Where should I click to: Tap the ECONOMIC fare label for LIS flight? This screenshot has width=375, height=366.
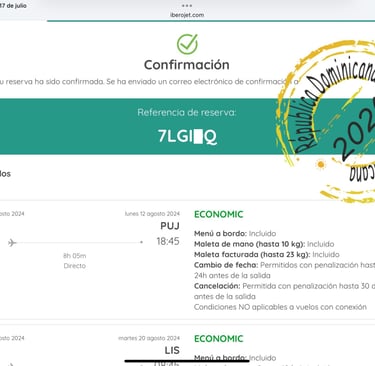pyautogui.click(x=219, y=339)
